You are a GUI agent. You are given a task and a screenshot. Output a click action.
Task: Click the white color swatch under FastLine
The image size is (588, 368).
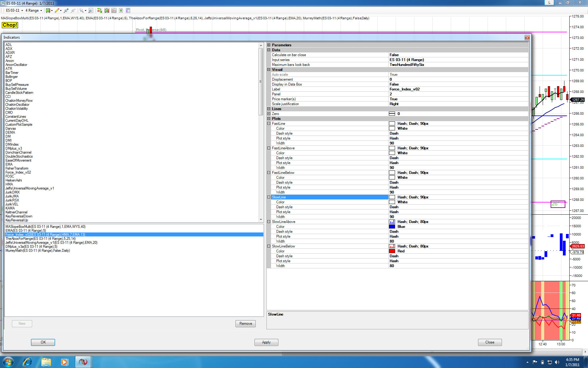[392, 128]
